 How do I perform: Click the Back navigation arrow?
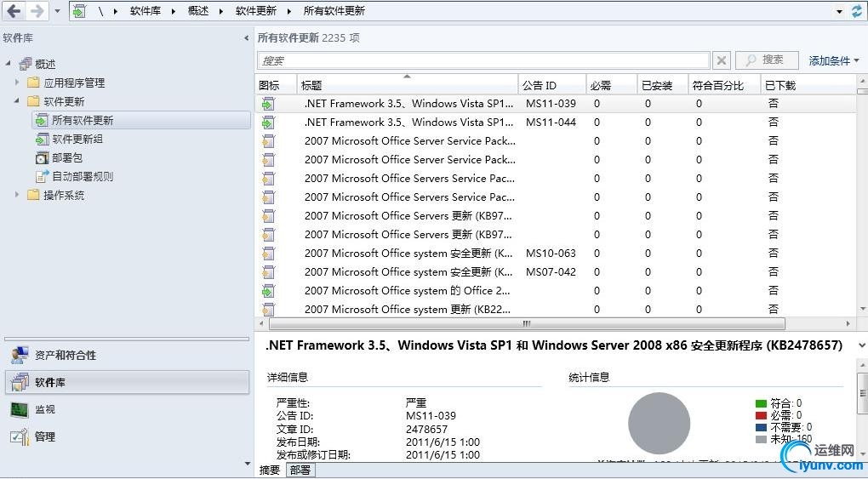[x=14, y=10]
